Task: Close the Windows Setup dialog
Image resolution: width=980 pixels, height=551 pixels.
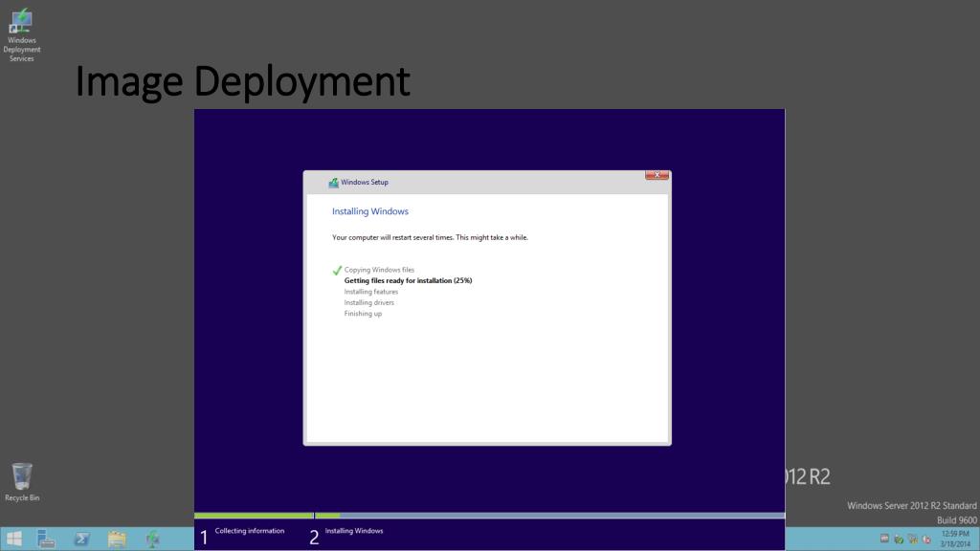Action: tap(657, 175)
